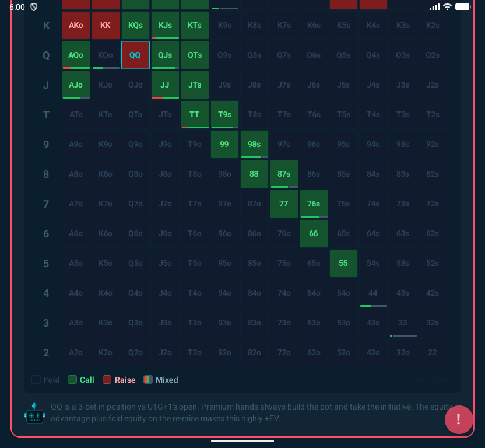Tap the Wi-Fi status icon
Viewport: 485px width, 448px height.
[x=447, y=7]
